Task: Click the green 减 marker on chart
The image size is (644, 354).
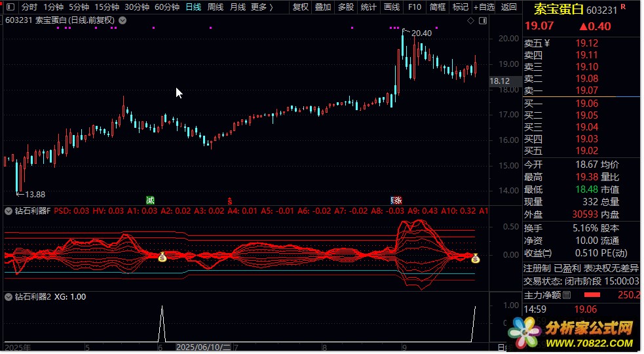Action: tap(150, 201)
